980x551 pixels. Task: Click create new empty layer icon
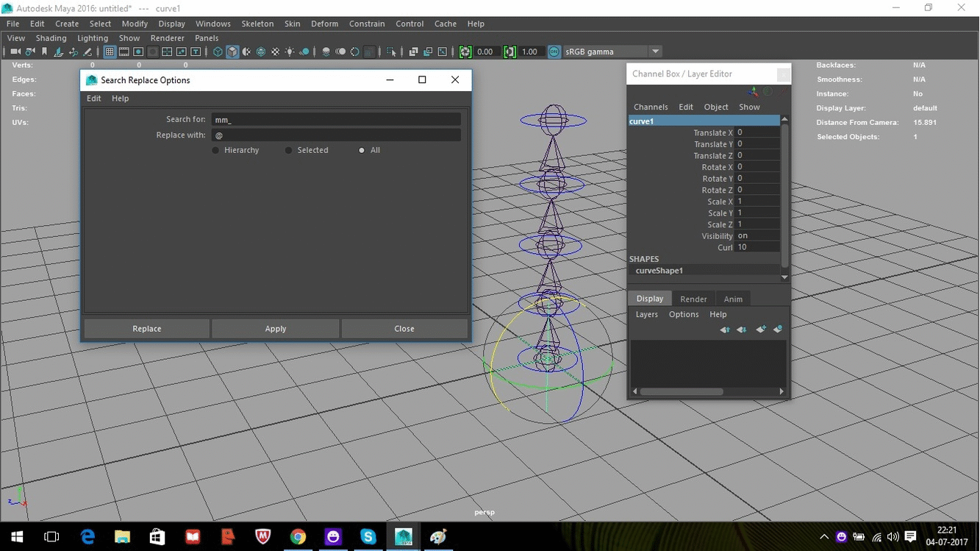click(x=761, y=330)
